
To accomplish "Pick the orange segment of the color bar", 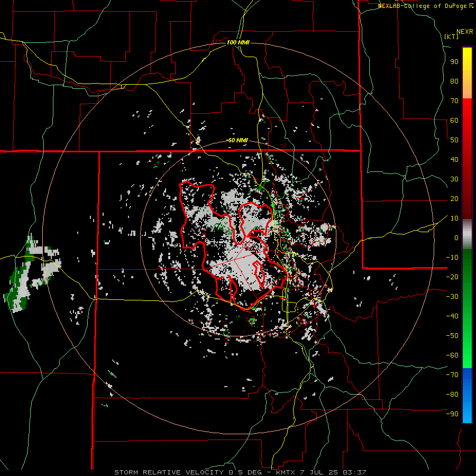I will point(467,89).
